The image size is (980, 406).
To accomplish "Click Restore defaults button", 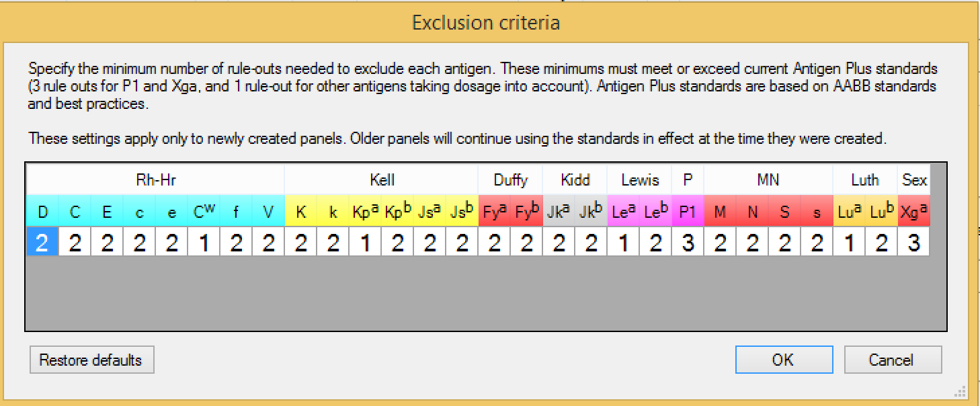I will 91,359.
